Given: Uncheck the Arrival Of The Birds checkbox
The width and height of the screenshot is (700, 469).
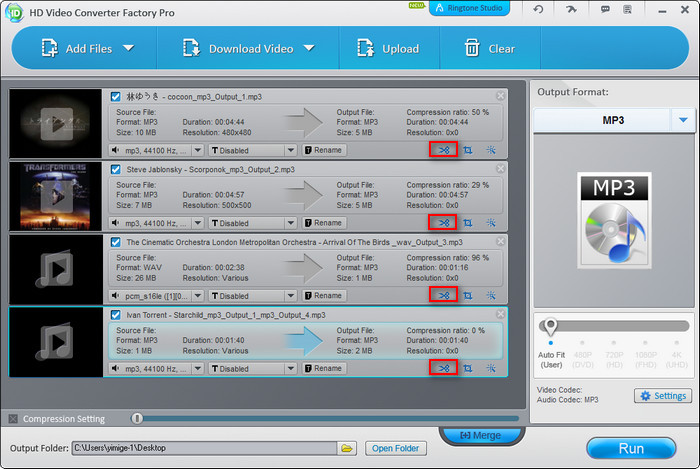Looking at the screenshot, I should (116, 242).
